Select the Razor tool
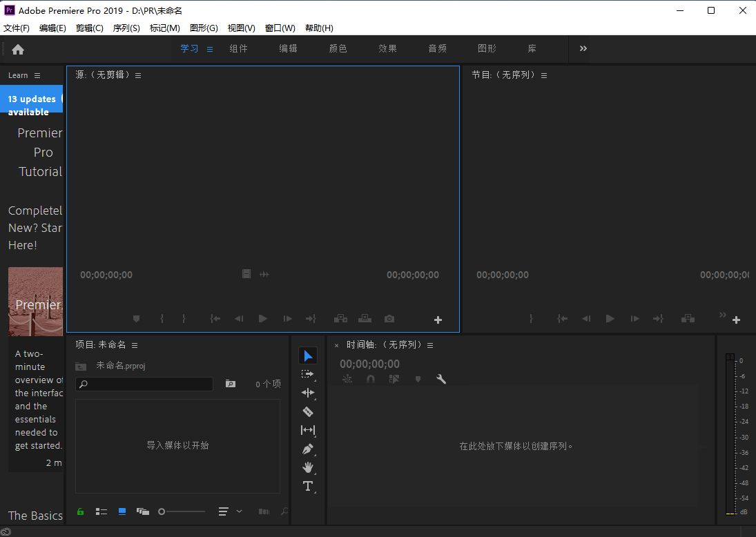 [308, 411]
